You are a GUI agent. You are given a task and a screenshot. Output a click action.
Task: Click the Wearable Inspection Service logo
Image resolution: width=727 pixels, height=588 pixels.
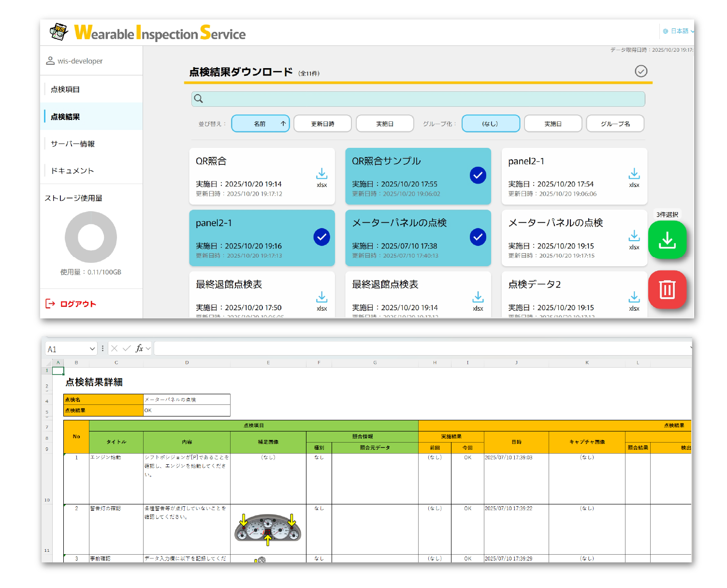148,33
